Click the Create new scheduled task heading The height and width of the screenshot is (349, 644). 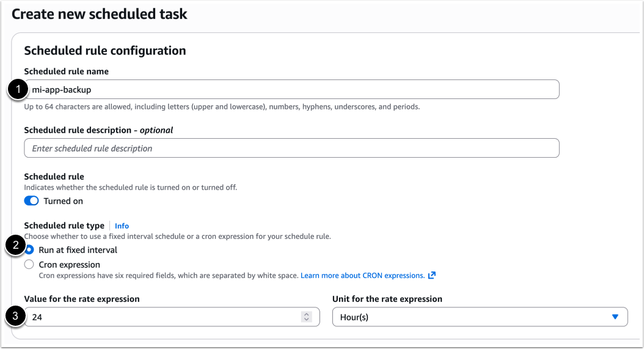click(100, 13)
